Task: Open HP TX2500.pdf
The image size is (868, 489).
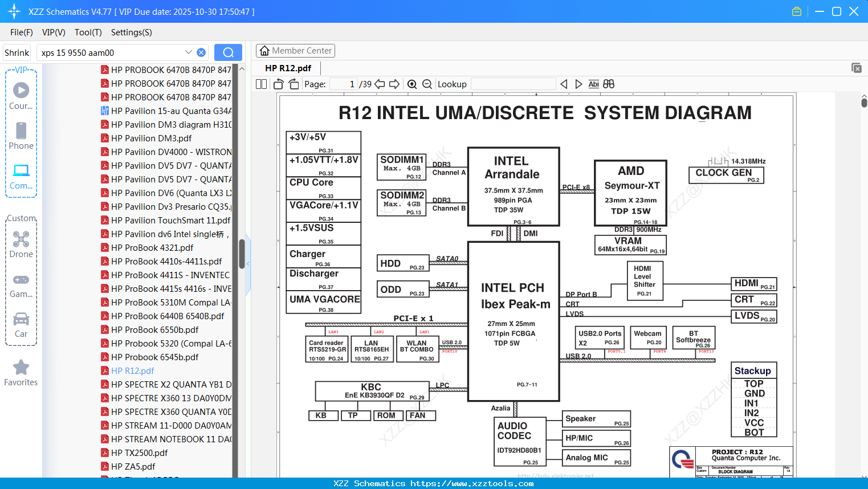Action: click(139, 453)
